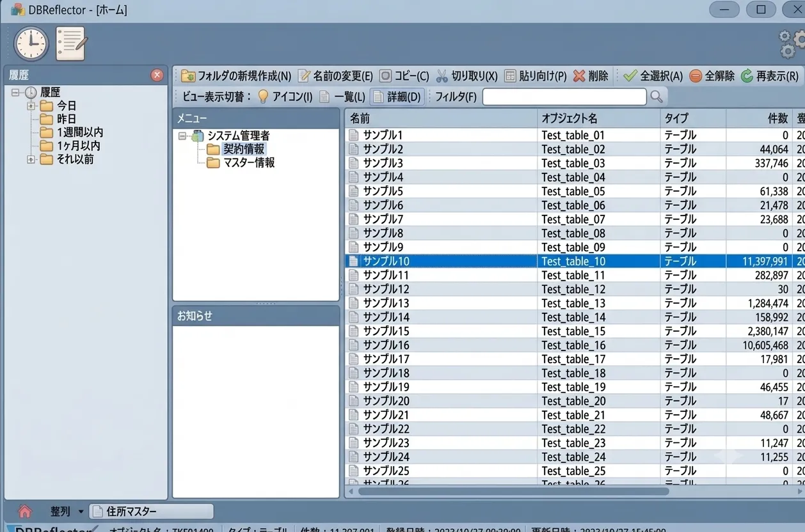Select サンプル15 row file icon
This screenshot has height=532, width=805.
353,331
